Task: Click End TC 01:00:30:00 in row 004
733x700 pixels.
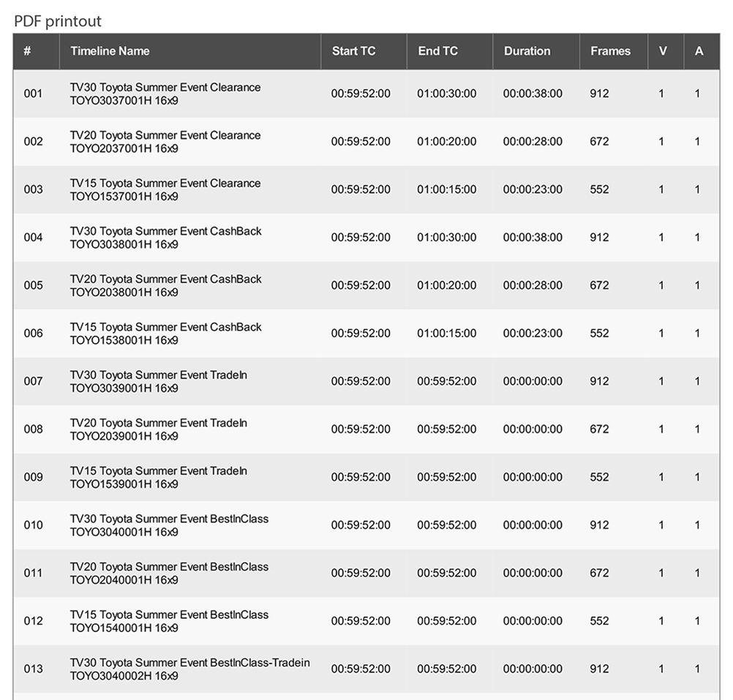Action: coord(446,238)
